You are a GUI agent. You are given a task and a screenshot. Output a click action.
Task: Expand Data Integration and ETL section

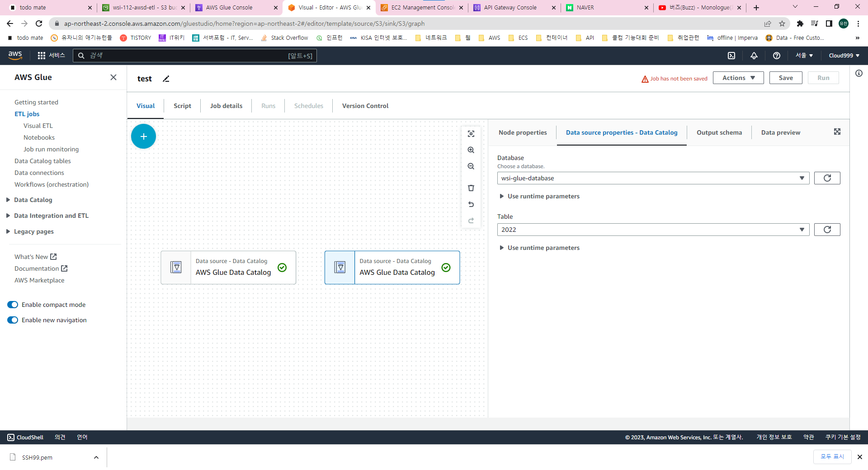[47, 216]
